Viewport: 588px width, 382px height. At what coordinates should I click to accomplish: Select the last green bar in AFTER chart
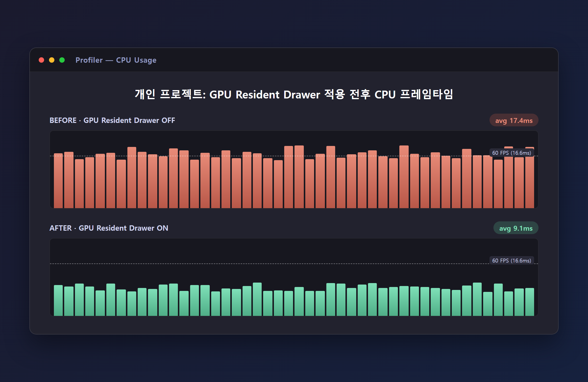529,302
